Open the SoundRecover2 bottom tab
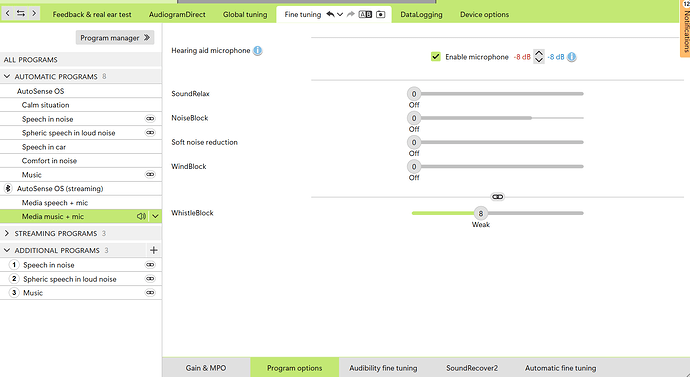 472,368
